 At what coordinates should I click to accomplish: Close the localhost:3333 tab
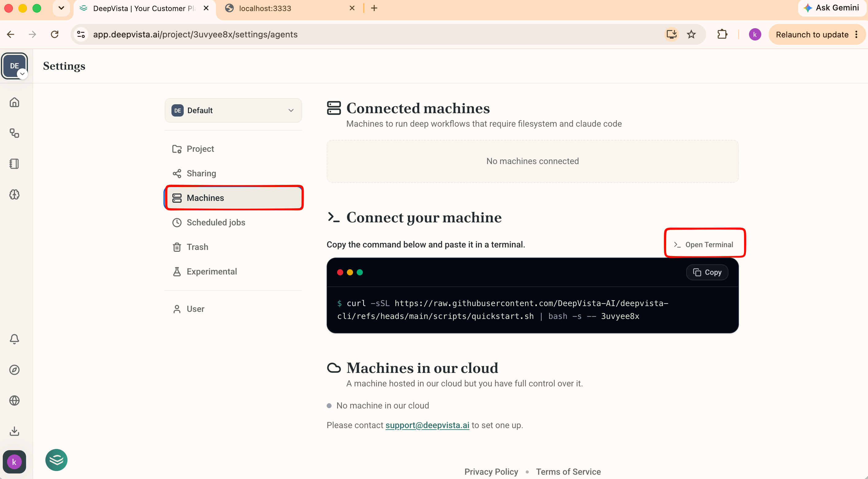(352, 8)
